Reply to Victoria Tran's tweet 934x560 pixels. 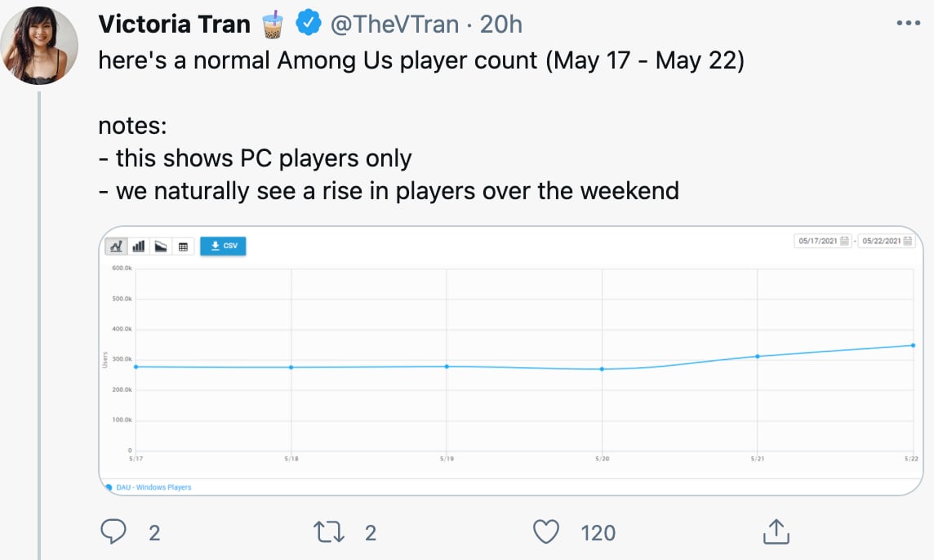point(113,533)
